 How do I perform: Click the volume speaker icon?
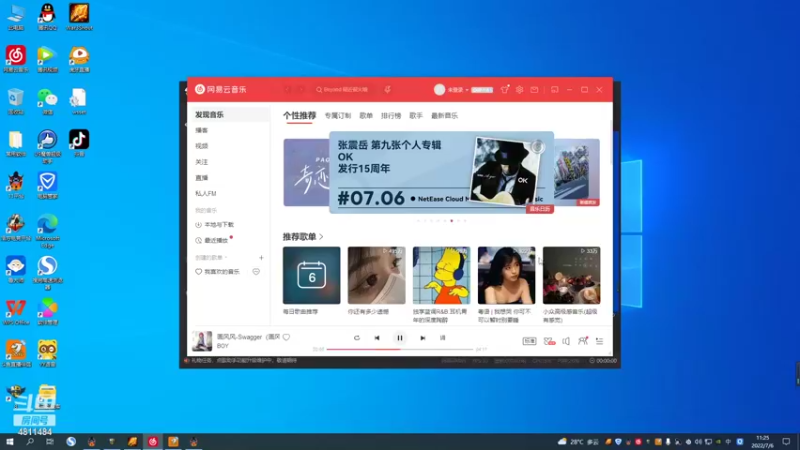click(x=566, y=341)
